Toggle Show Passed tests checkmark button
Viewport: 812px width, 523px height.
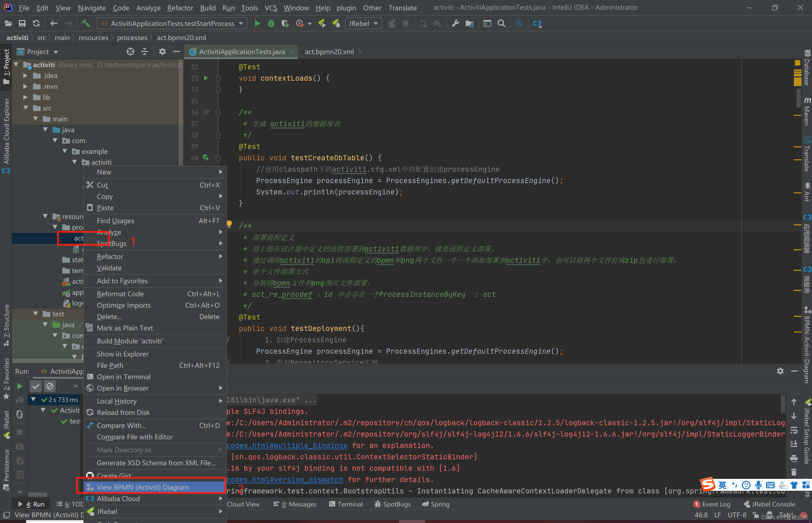[x=36, y=386]
